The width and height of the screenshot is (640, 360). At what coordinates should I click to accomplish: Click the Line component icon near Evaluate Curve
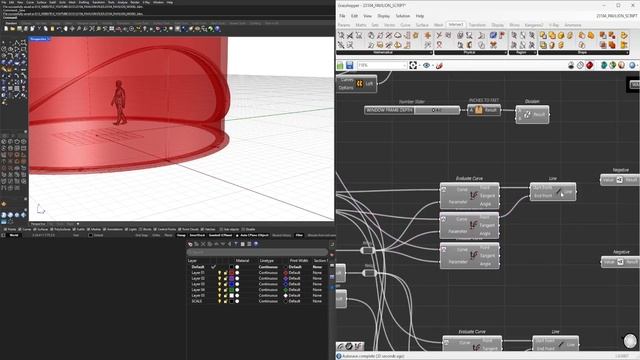(559, 192)
